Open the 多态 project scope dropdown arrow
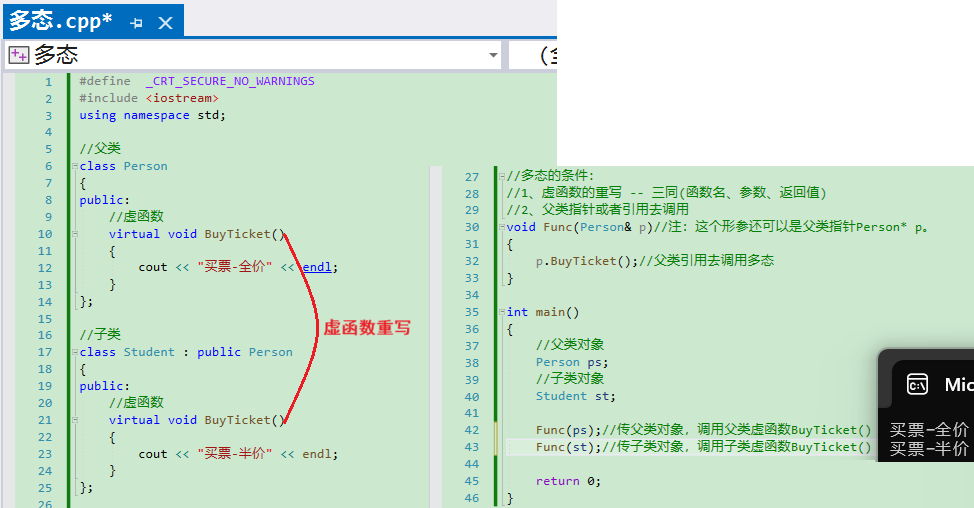974x508 pixels. click(493, 55)
